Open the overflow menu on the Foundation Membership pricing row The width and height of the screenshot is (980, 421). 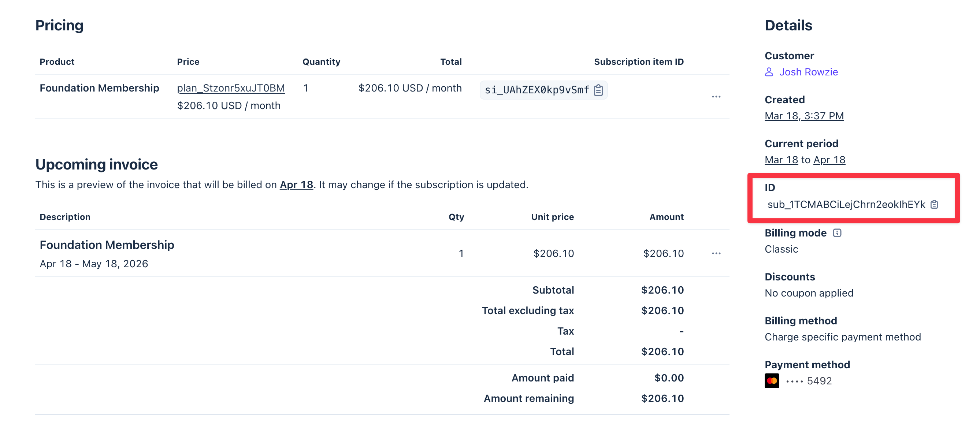coord(717,97)
